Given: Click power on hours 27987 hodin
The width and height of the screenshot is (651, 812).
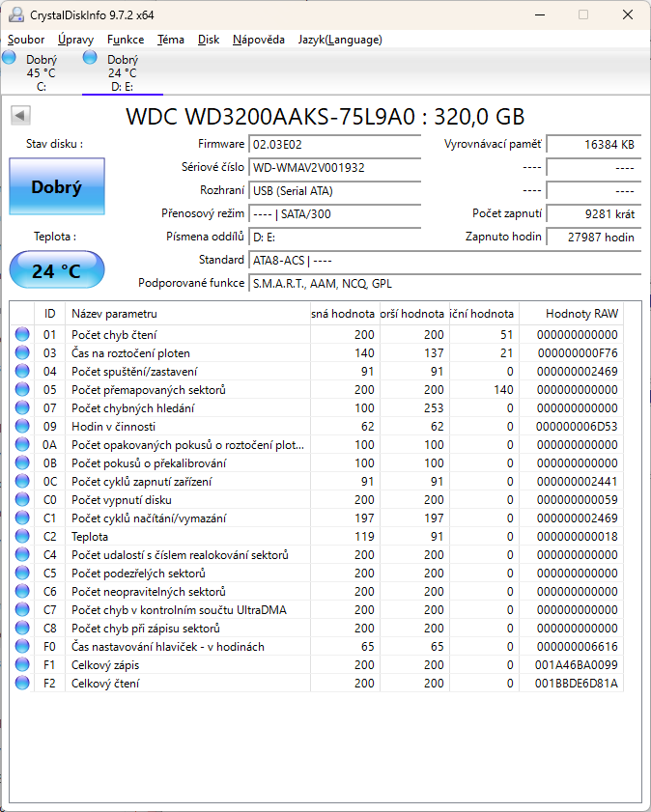Looking at the screenshot, I should click(x=594, y=238).
